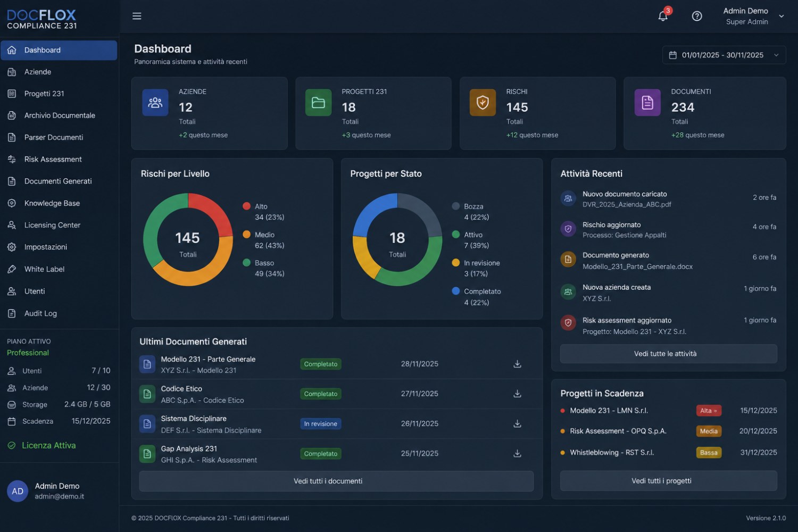Download Modello 231 - Parte Generale document

pos(517,364)
